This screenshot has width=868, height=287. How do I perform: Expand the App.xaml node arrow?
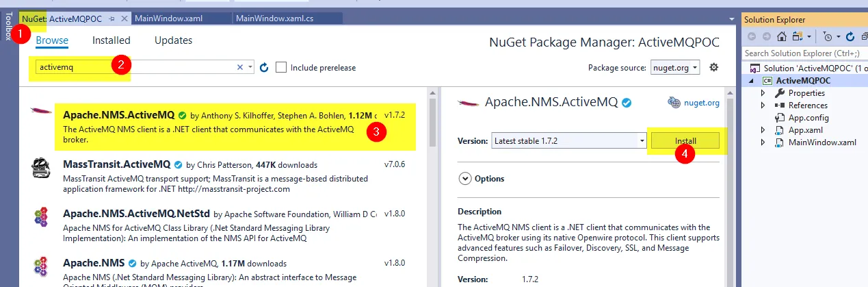click(x=763, y=130)
